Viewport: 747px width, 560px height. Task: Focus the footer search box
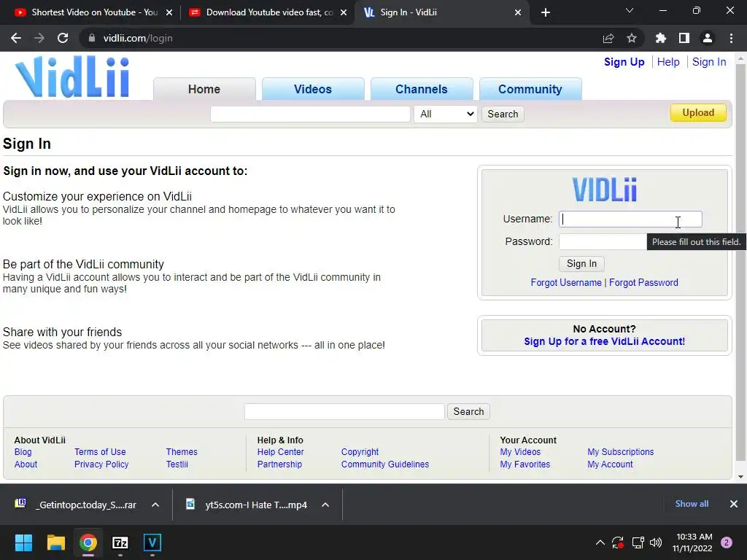click(x=344, y=411)
